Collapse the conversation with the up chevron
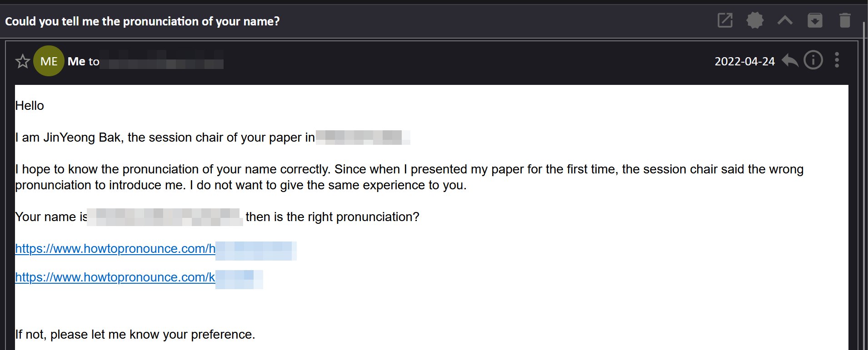This screenshot has width=868, height=350. 785,20
